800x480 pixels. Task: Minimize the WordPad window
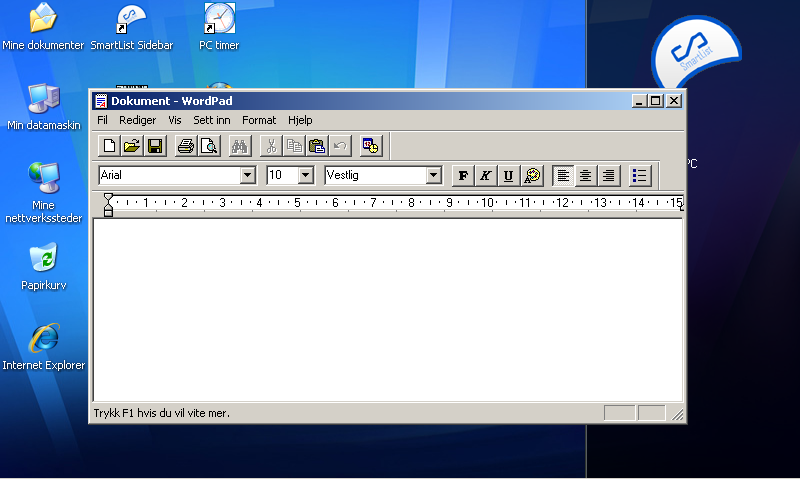point(639,101)
